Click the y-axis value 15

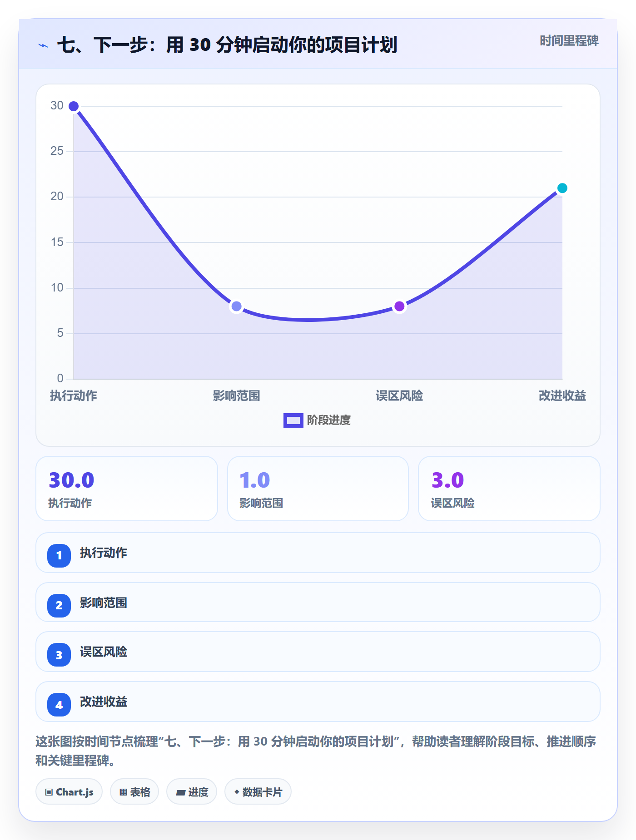point(57,242)
